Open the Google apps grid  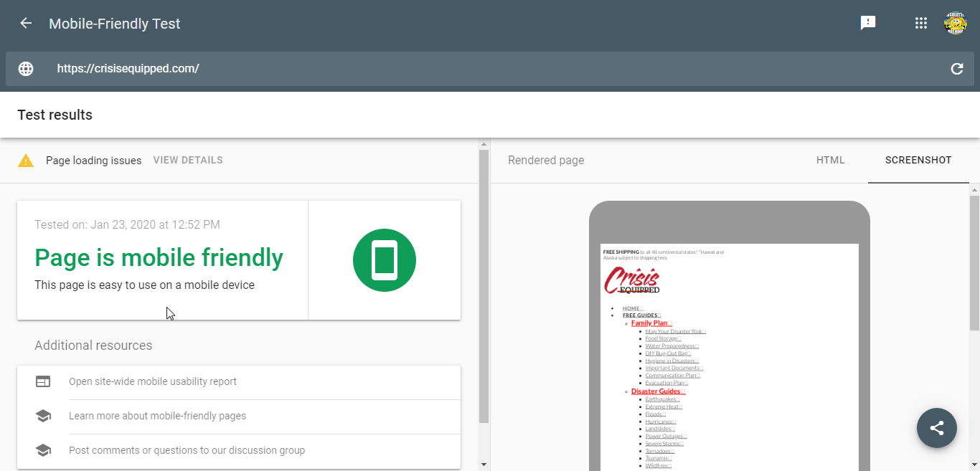pos(921,23)
